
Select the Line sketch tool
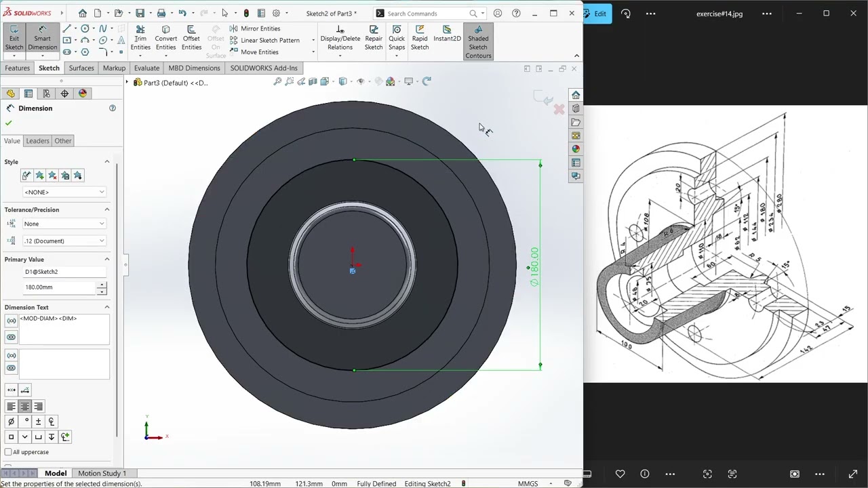[x=66, y=28]
